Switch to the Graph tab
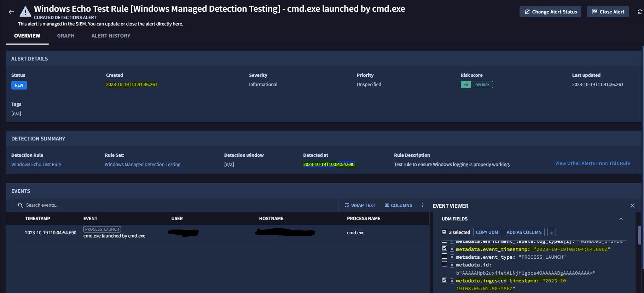 (66, 36)
